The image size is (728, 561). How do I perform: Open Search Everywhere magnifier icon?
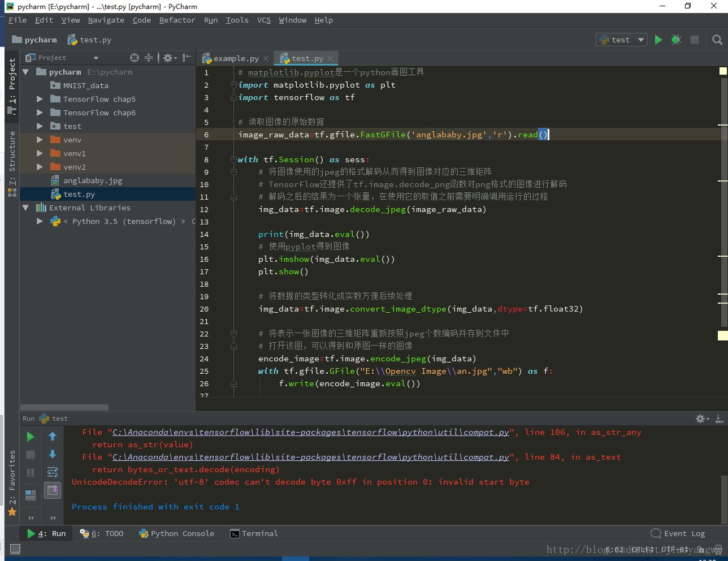point(717,40)
